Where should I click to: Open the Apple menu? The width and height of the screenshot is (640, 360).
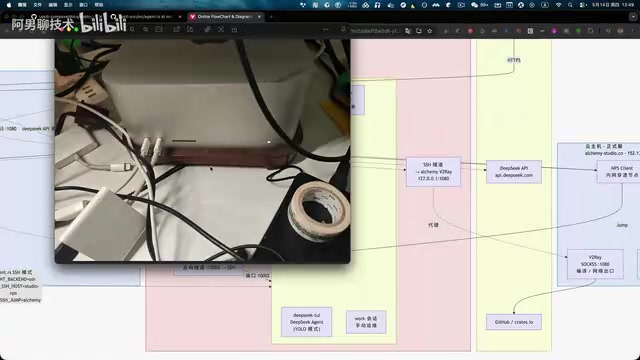[9, 5]
